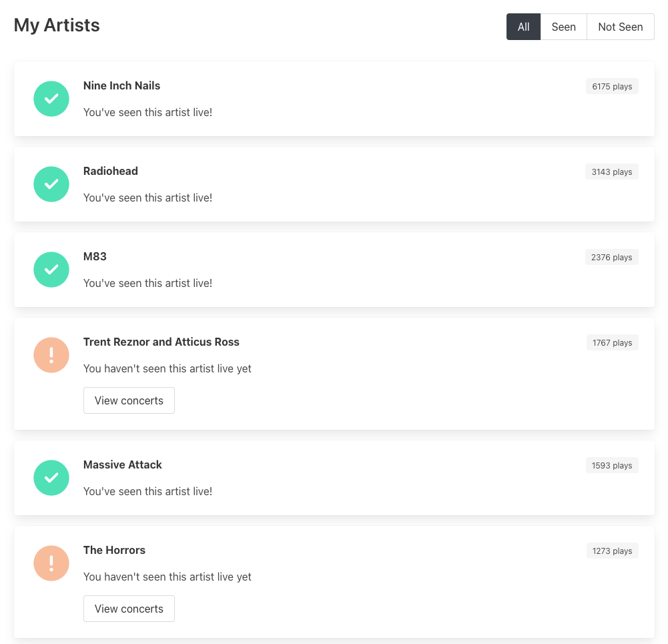View concerts for Trent Reznor and Atticus Ross
This screenshot has width=668, height=644.
pos(129,400)
